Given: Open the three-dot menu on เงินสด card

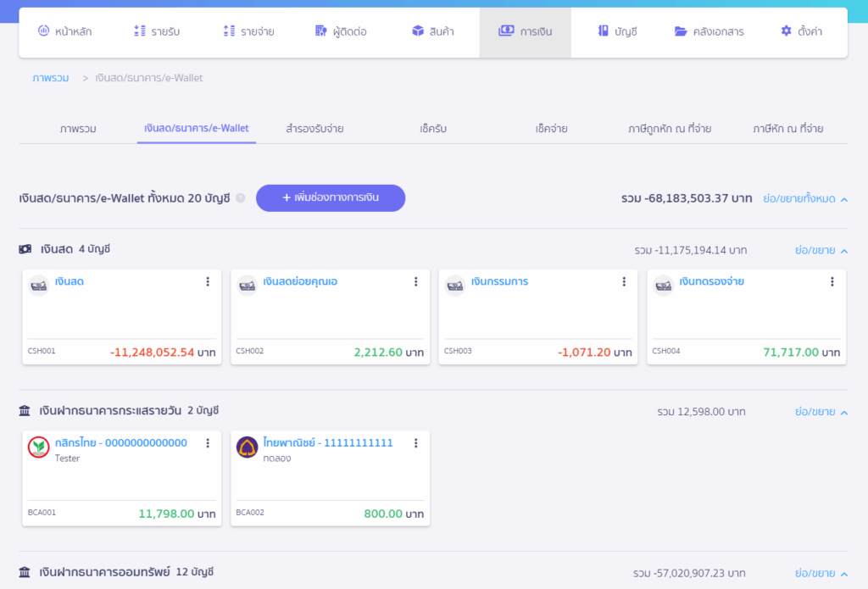Looking at the screenshot, I should pos(208,282).
